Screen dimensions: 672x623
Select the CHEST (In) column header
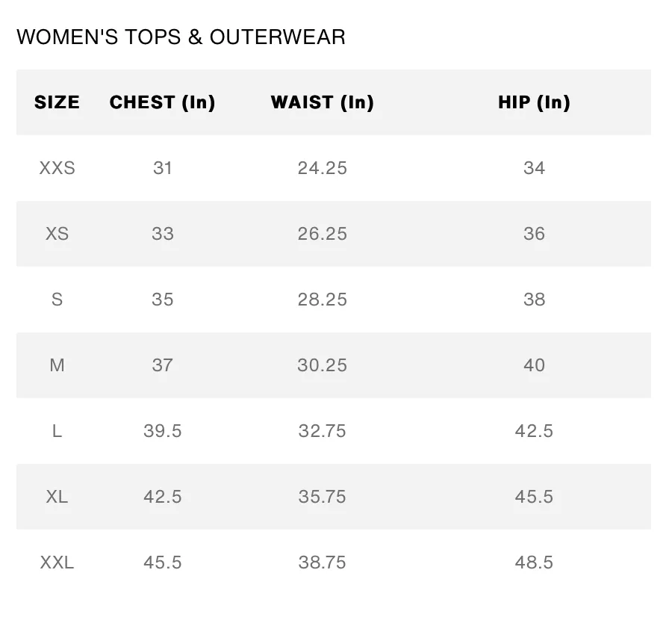click(x=163, y=102)
